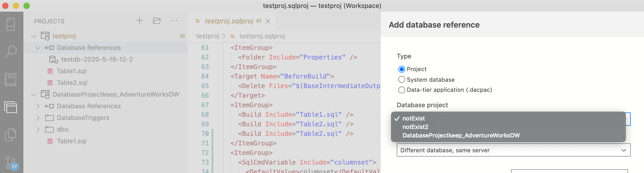Click the testproj Database References icon
This screenshot has height=173, width=644.
click(49, 48)
